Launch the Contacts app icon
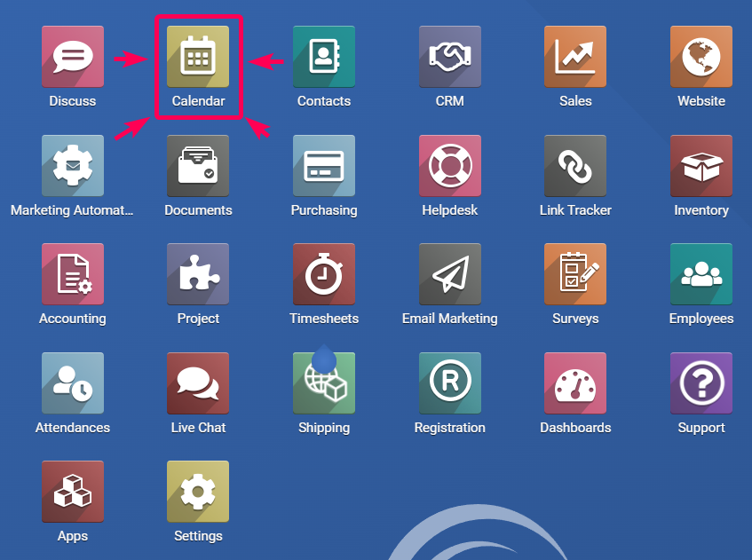Screen dimensions: 752x560 (x=324, y=57)
